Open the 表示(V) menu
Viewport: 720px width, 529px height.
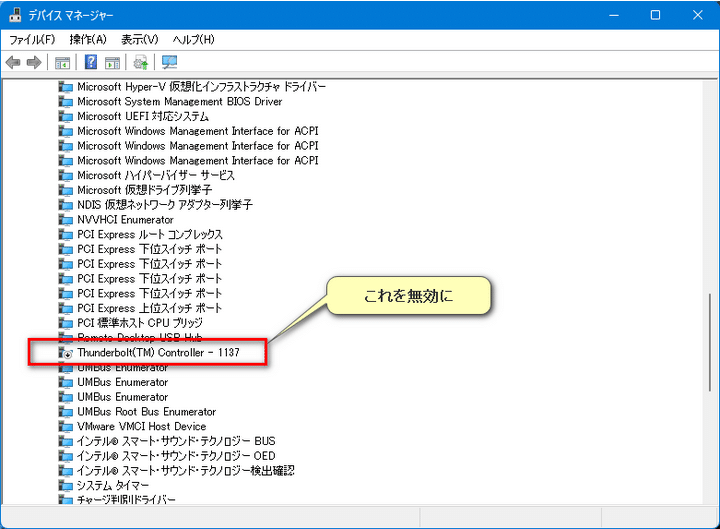pyautogui.click(x=140, y=39)
